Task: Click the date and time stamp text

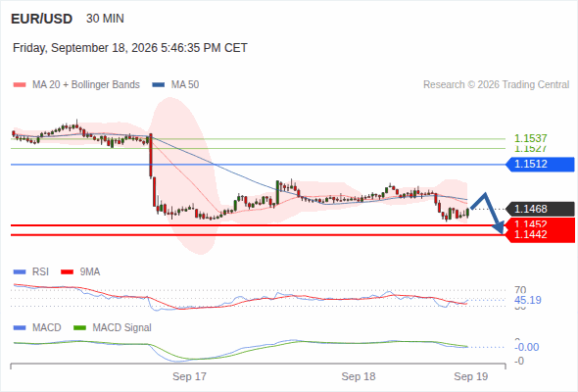Action: [x=130, y=48]
